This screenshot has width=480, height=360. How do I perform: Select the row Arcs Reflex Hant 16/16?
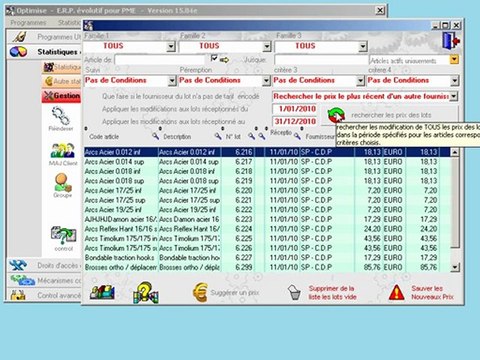pos(266,229)
